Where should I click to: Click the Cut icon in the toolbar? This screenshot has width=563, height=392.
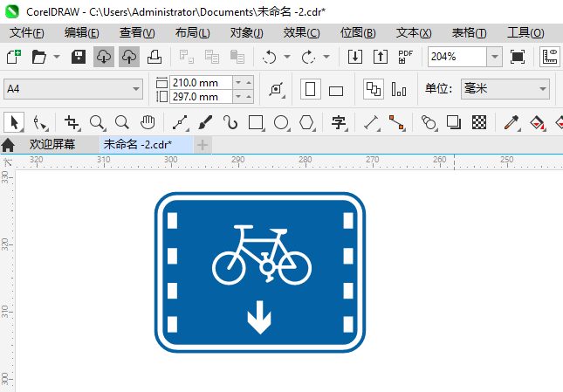tap(186, 57)
